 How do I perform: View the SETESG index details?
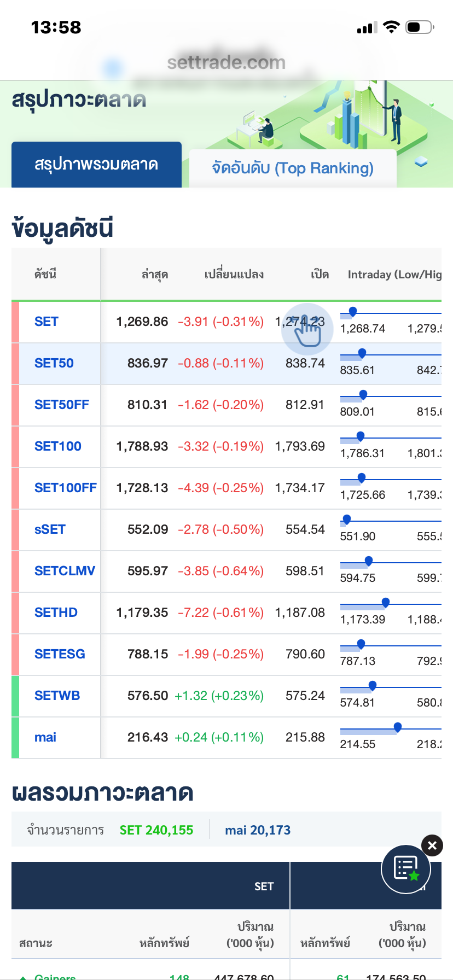click(60, 654)
